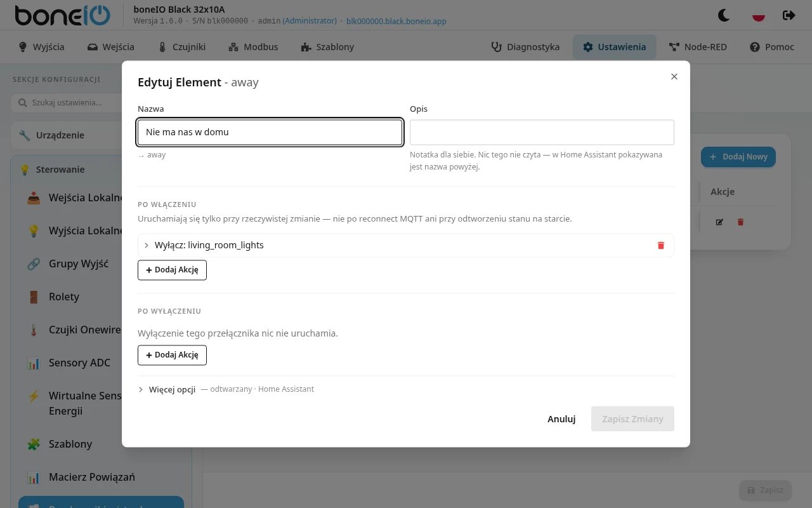812x508 pixels.
Task: Go to the Czujniki tab
Action: 182,47
